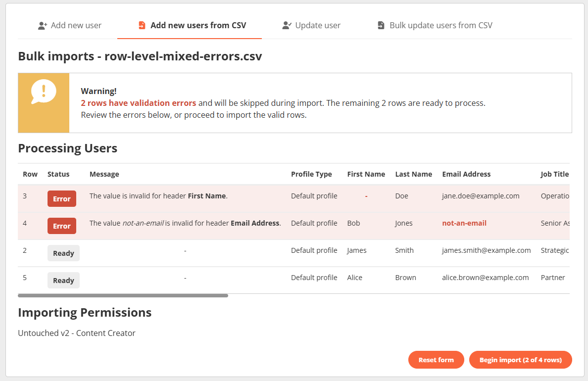Click the first name James
This screenshot has width=588, height=381.
(x=357, y=250)
